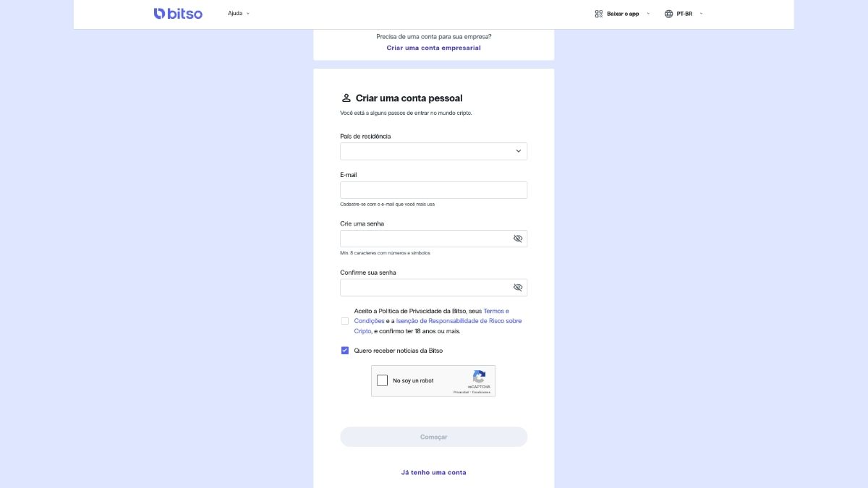
Task: Open the PT-BR language selector
Action: (x=689, y=14)
